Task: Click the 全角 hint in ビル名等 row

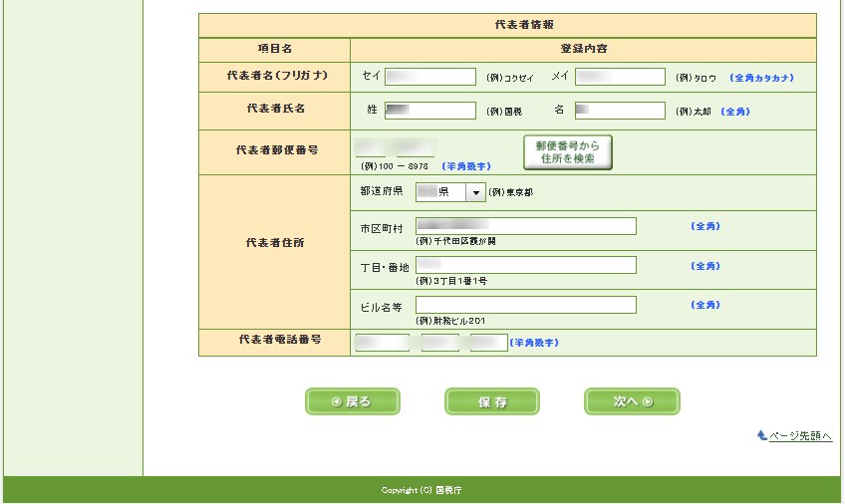Action: (x=705, y=305)
